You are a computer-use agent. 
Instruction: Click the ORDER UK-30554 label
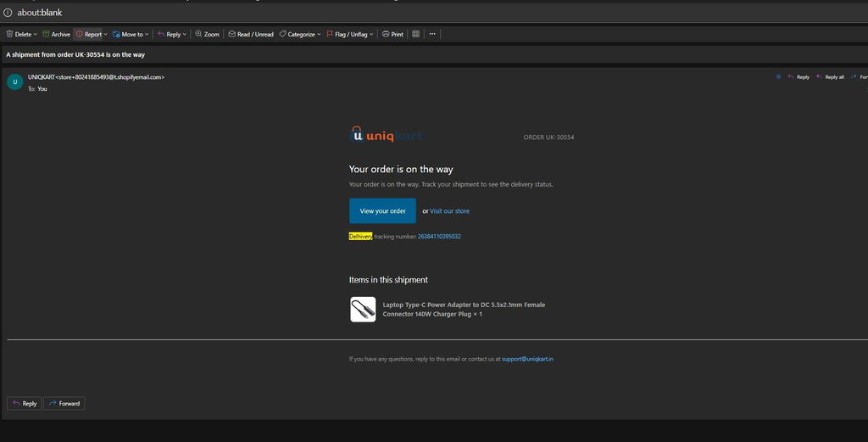548,137
